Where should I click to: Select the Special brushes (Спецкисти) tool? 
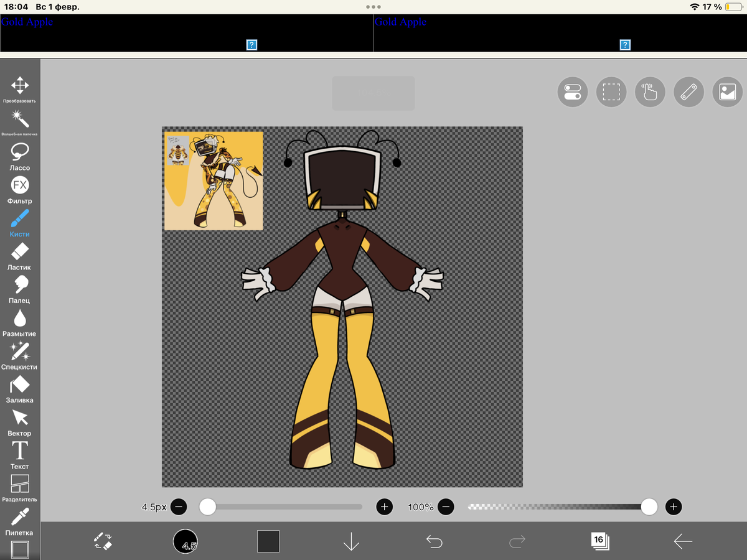tap(20, 355)
